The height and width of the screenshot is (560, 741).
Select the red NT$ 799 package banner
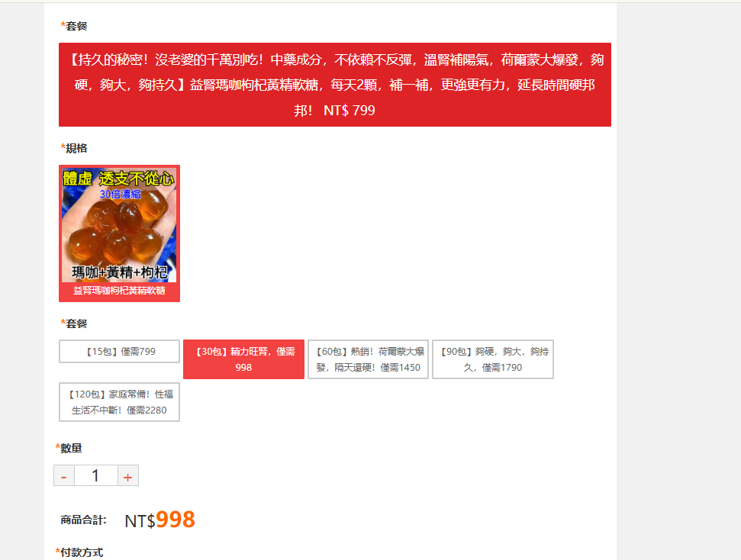(334, 85)
